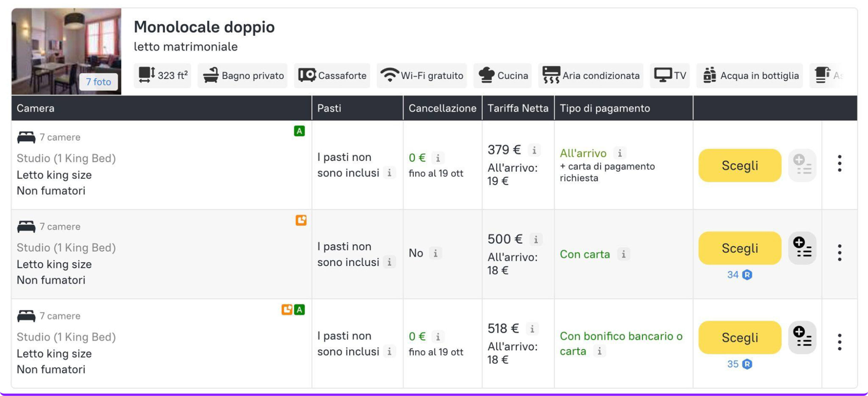Open three-dot menu for 500 € row
The width and height of the screenshot is (868, 396).
pos(839,253)
